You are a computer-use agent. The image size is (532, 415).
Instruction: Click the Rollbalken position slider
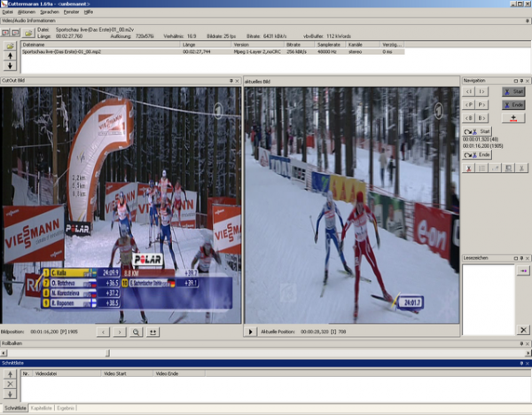108,352
